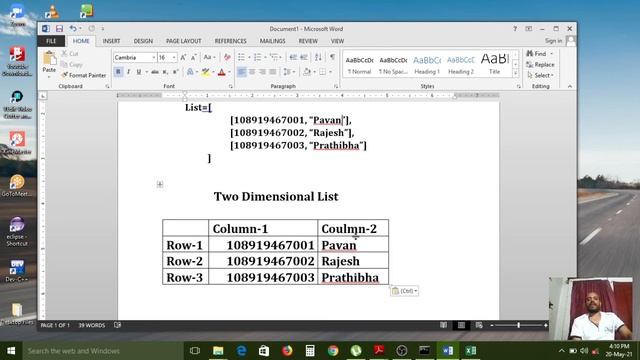This screenshot has width=640, height=360.
Task: Click the zoom slider handle
Action: [518, 325]
